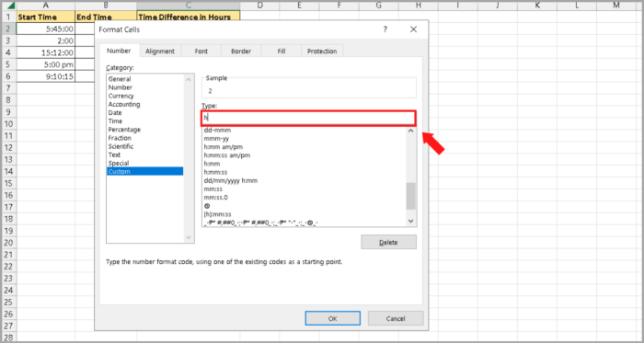The width and height of the screenshot is (644, 343).
Task: Select the Currency category
Action: coord(144,96)
